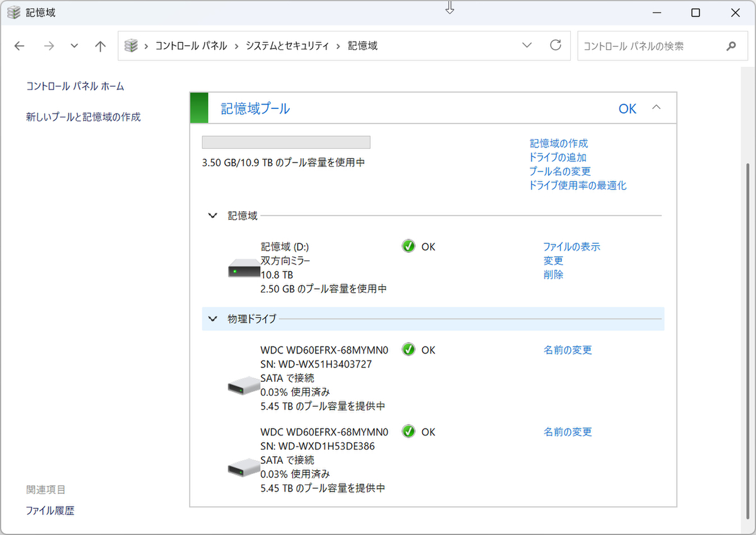
Task: Open ファイル履歴 under related items
Action: tap(50, 511)
